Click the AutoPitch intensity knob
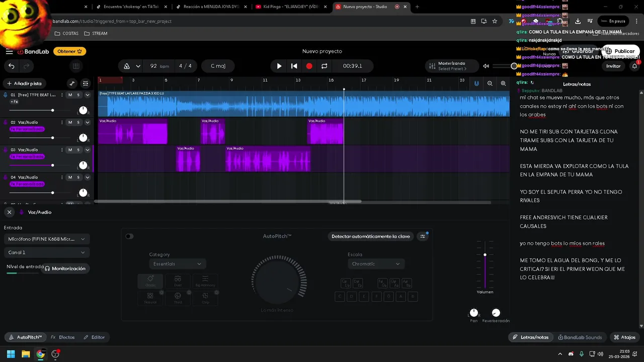This screenshot has width=644, height=362. pos(279,282)
